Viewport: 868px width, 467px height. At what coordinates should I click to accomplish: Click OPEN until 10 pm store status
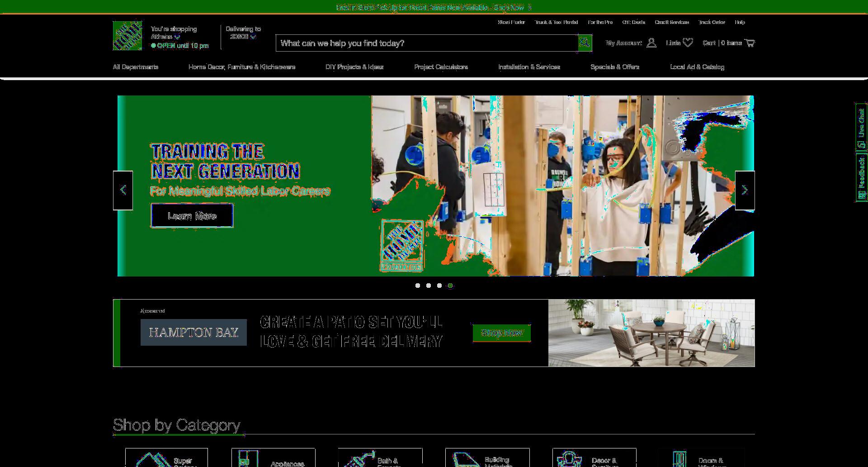180,46
